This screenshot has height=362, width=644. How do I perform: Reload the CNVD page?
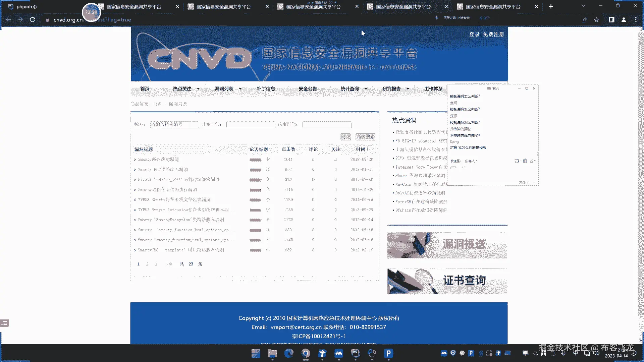pos(33,20)
